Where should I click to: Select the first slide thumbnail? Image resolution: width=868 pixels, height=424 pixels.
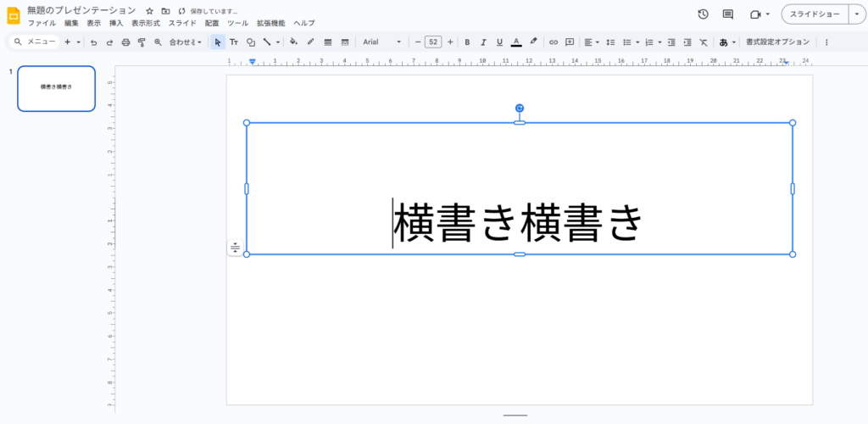57,88
